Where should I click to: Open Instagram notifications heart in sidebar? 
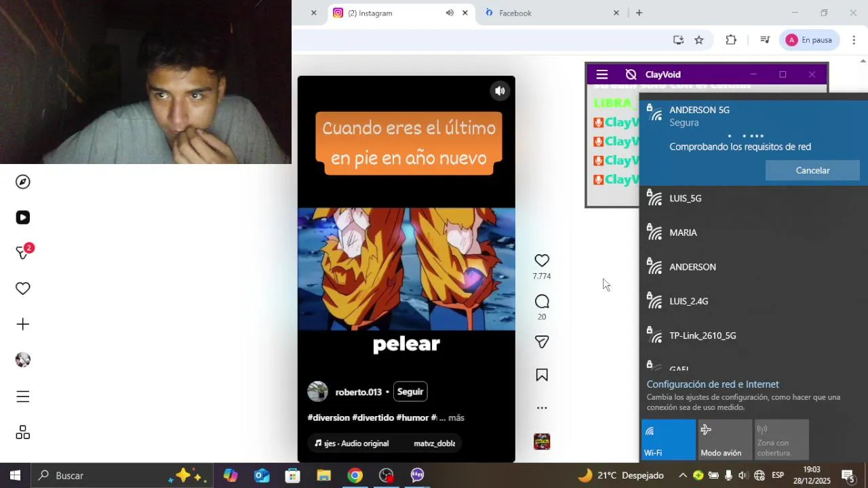(x=23, y=289)
